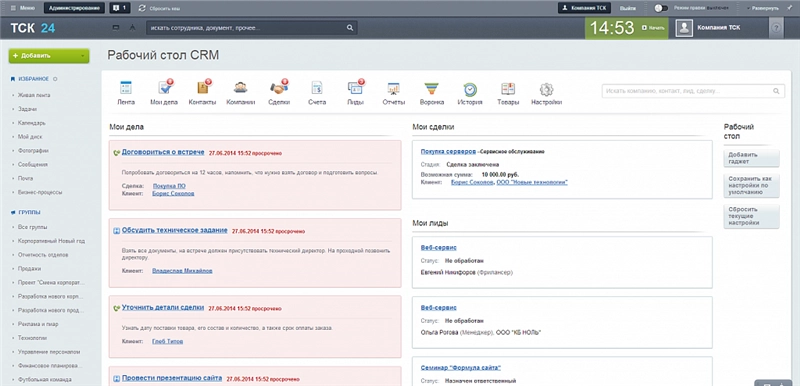Screen dimensions: 800x386
Task: Toggle the Режим правки switch
Action: point(661,8)
